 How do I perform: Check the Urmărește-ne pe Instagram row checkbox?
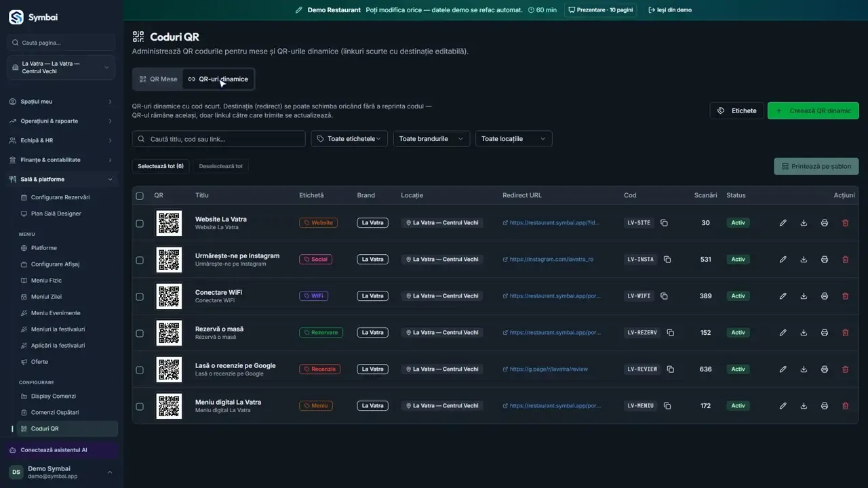(x=140, y=260)
